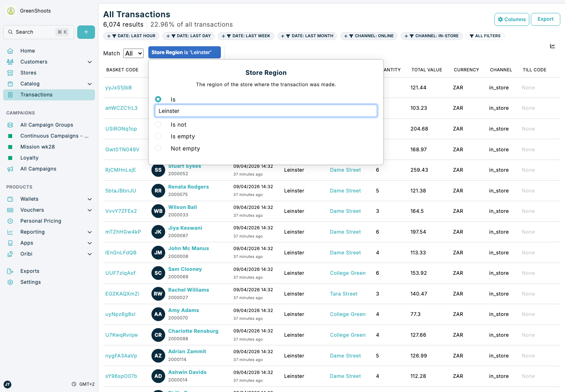Open the Dame Street store link for Stuart Sykes
565x392 pixels.
[345, 170]
